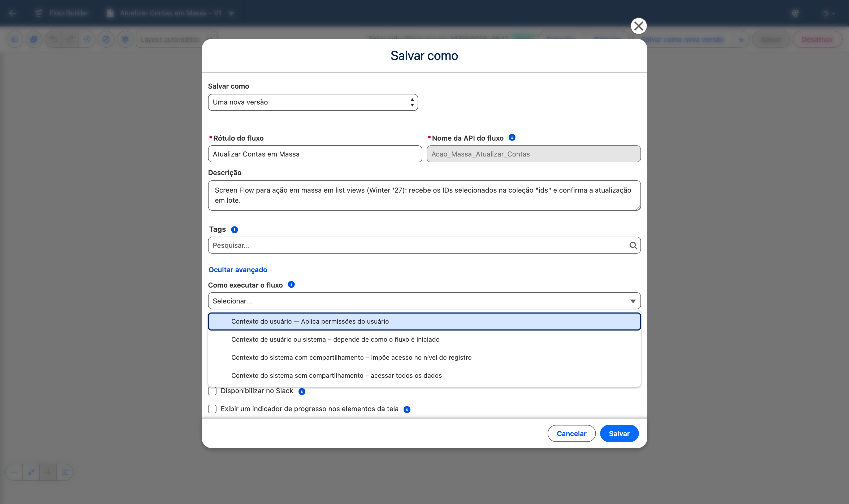Zoom in on the canvas

point(48,472)
